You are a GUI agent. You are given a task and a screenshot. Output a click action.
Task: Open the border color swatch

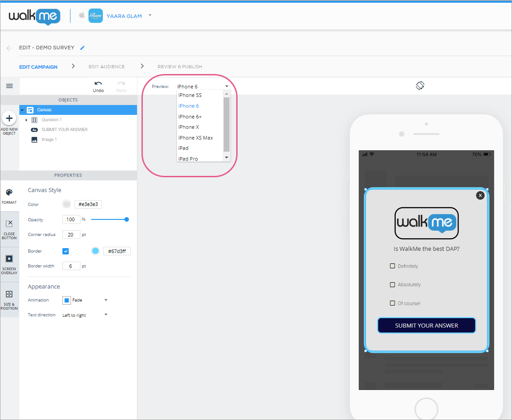pyautogui.click(x=95, y=251)
